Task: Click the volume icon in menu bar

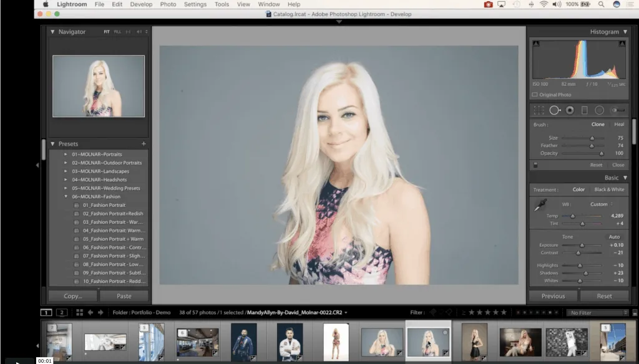Action: coord(557,4)
